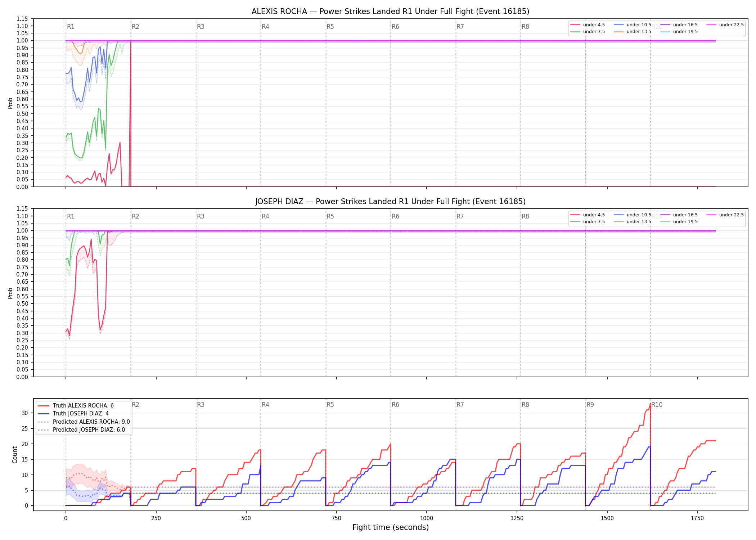This screenshot has width=756, height=540.
Task: Click the R10 round marker in bottom chart
Action: 657,405
